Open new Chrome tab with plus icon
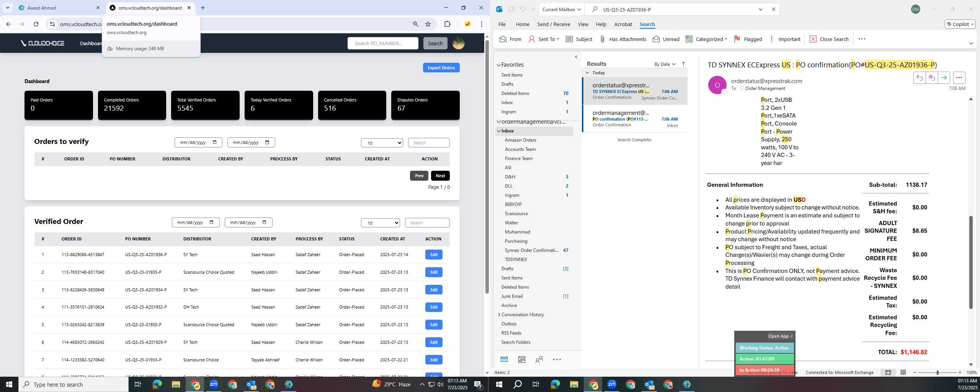The image size is (980, 392). click(x=203, y=8)
